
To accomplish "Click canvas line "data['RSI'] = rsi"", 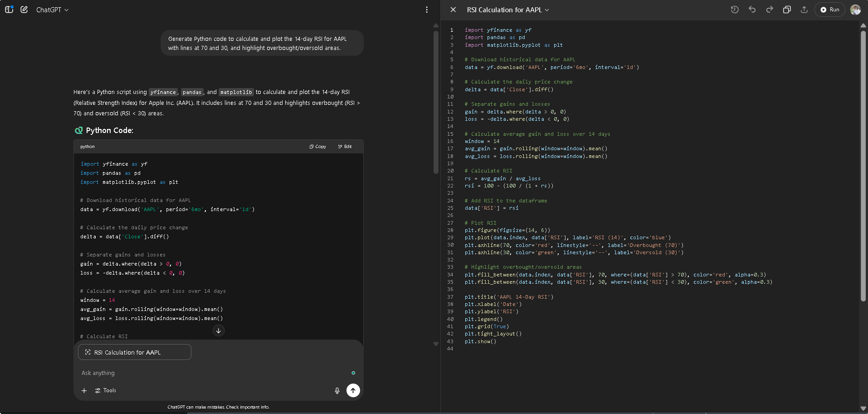I will 492,208.
